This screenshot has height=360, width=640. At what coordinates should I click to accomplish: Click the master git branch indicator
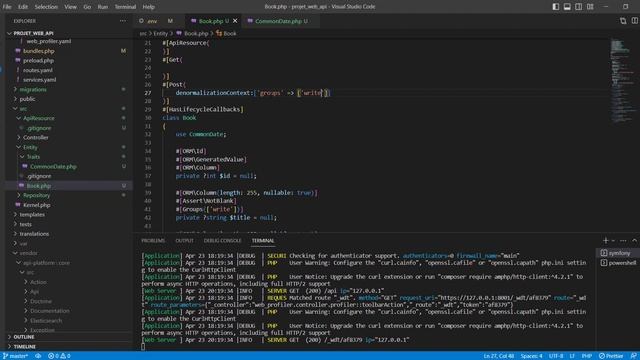tap(16, 356)
